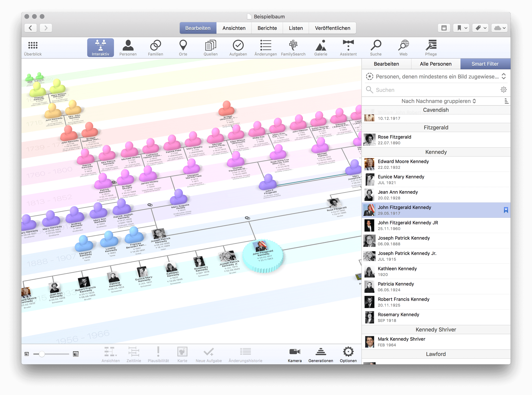Viewport: 532px width, 395px height.
Task: Expand the Nach Nachname gruppieren dropdown
Action: 439,101
